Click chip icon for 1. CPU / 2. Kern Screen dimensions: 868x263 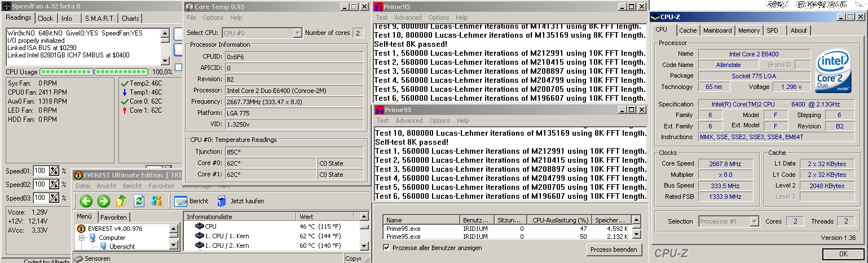(199, 245)
